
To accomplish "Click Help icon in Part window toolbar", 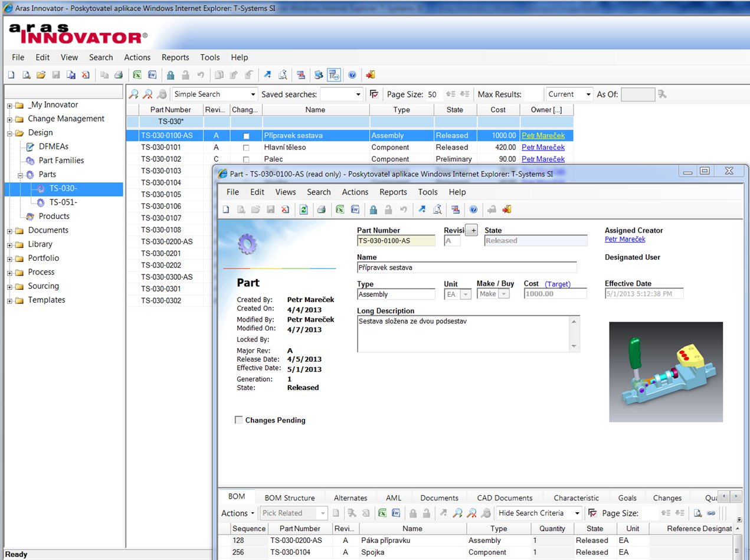I will tap(473, 209).
